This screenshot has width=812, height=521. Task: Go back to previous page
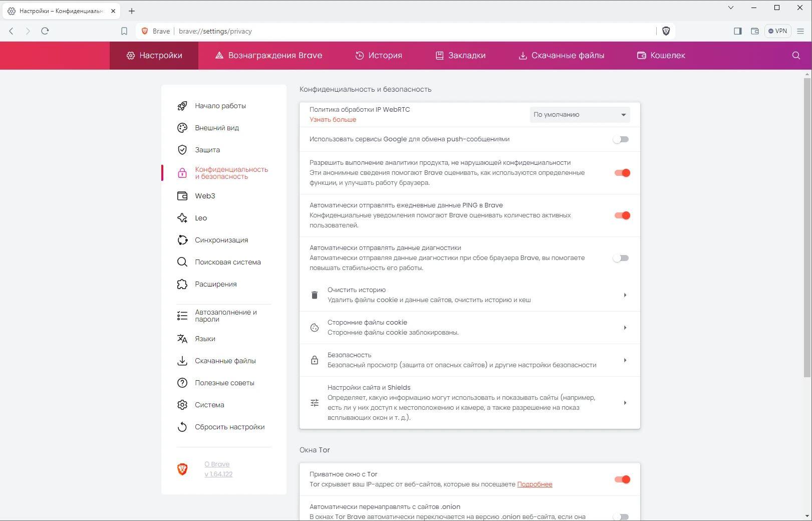(12, 31)
